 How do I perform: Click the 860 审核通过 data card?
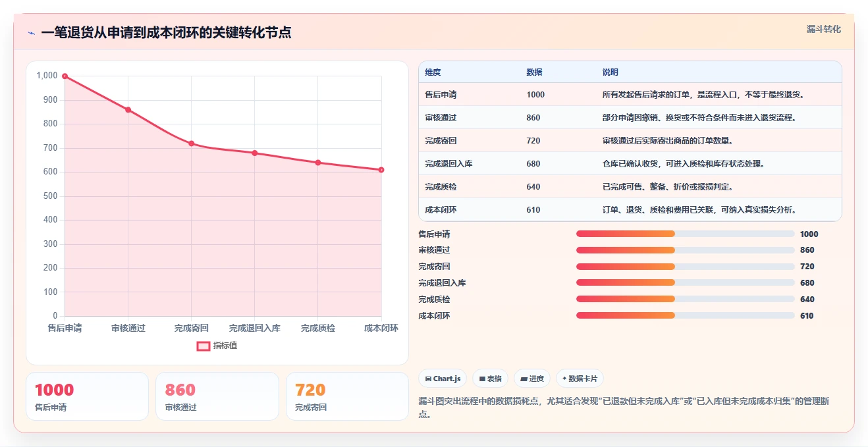pos(217,396)
